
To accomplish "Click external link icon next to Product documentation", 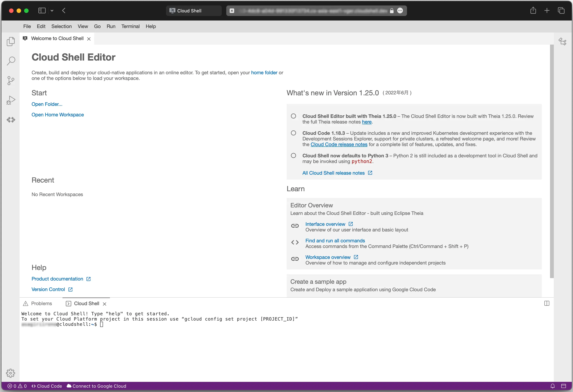I will click(x=88, y=279).
